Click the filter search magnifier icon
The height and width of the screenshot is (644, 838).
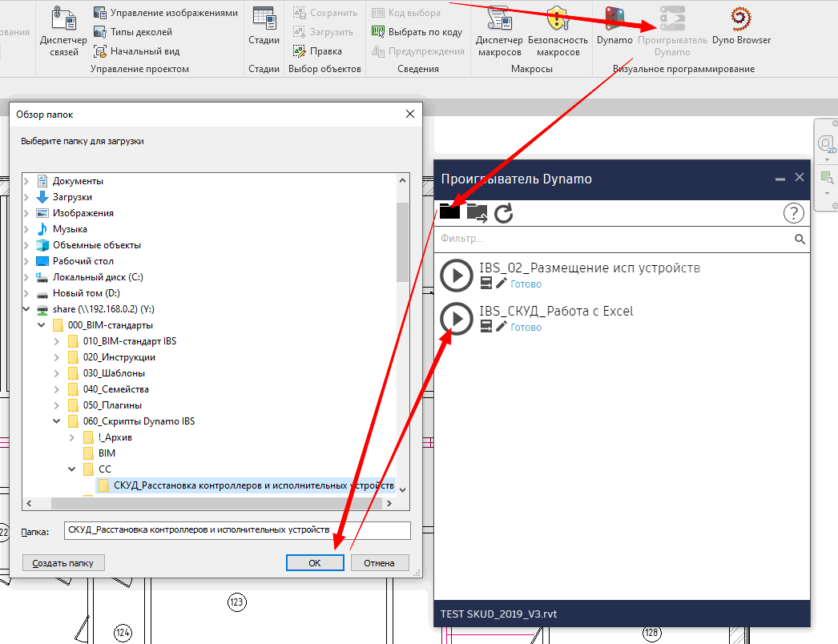coord(800,239)
